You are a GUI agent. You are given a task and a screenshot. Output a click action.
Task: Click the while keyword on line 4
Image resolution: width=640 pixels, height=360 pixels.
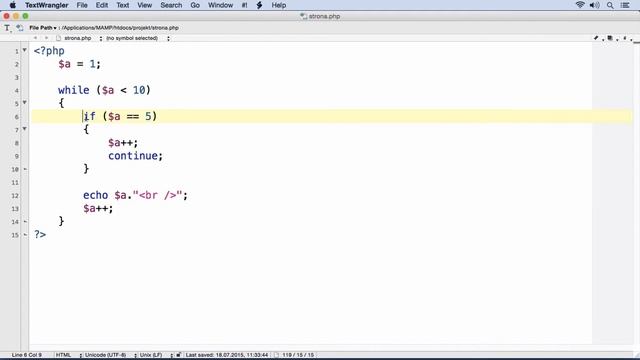click(x=73, y=90)
